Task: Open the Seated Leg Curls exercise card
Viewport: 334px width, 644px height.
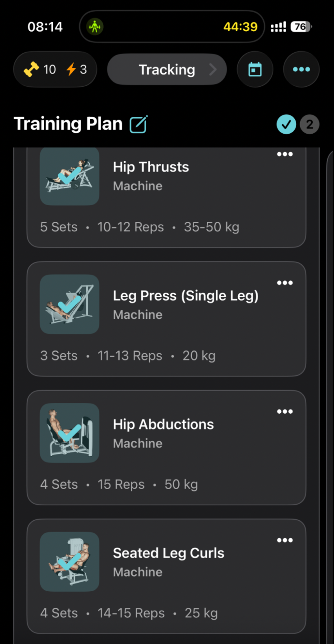Action: [167, 576]
